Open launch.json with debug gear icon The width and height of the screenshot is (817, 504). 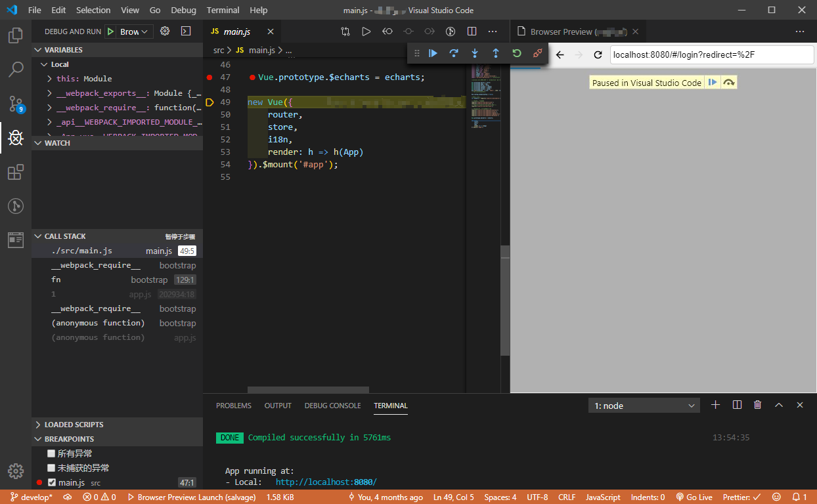tap(165, 31)
